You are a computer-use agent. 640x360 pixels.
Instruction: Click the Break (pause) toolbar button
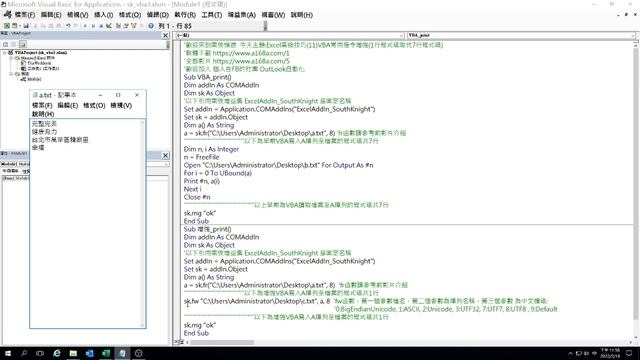tap(93, 26)
